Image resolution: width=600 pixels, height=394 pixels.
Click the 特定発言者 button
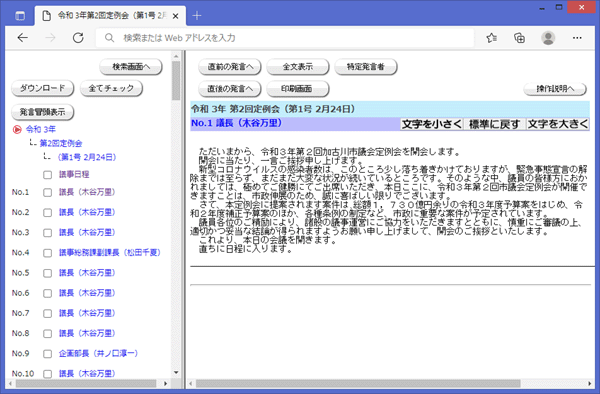coord(366,67)
